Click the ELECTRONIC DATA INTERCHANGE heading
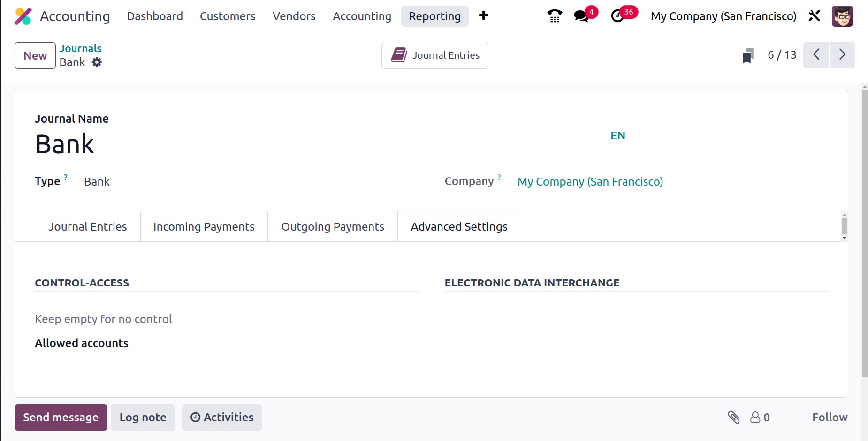The height and width of the screenshot is (441, 868). 532,283
